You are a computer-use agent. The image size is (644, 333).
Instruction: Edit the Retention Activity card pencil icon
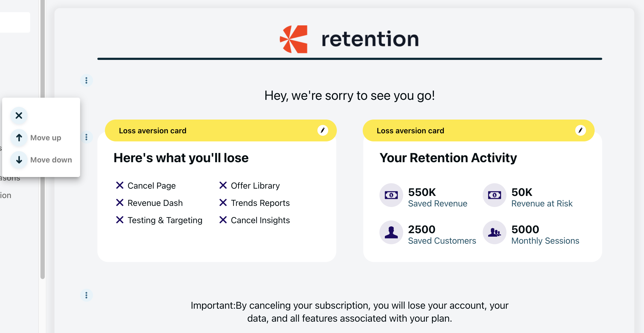[580, 130]
